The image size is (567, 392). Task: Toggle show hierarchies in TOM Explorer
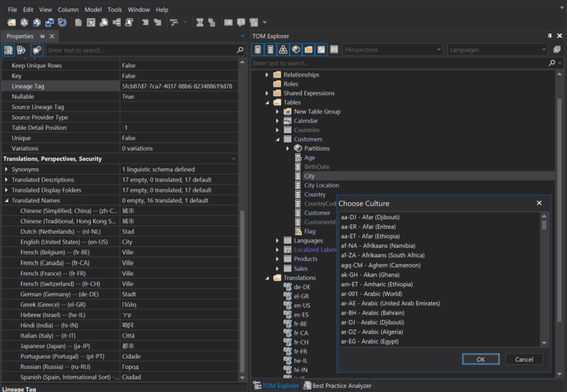pyautogui.click(x=283, y=49)
